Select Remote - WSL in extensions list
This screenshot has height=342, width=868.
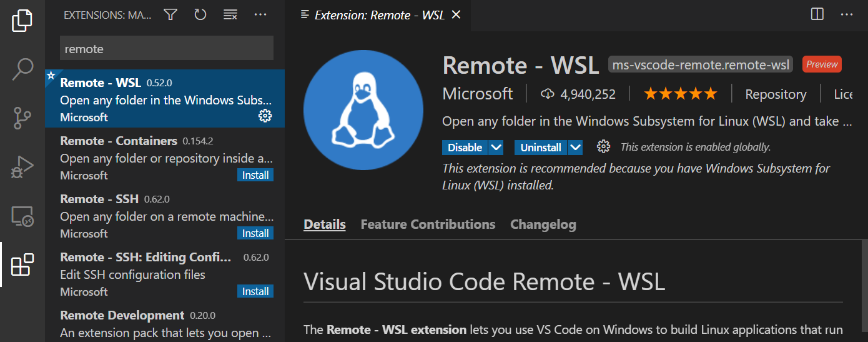point(165,98)
